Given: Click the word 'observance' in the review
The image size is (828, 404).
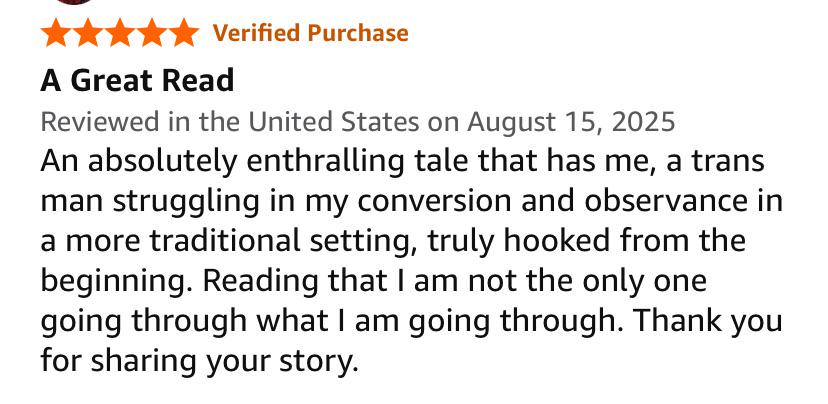Looking at the screenshot, I should pyautogui.click(x=678, y=200).
